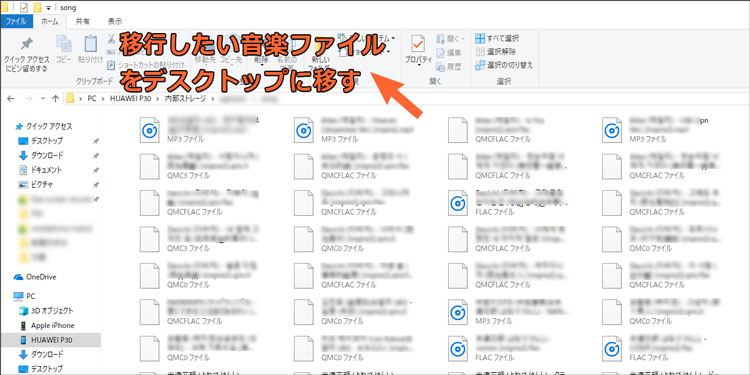Click the 貼り付け clipboard icon
This screenshot has height=375, width=750.
tap(90, 44)
